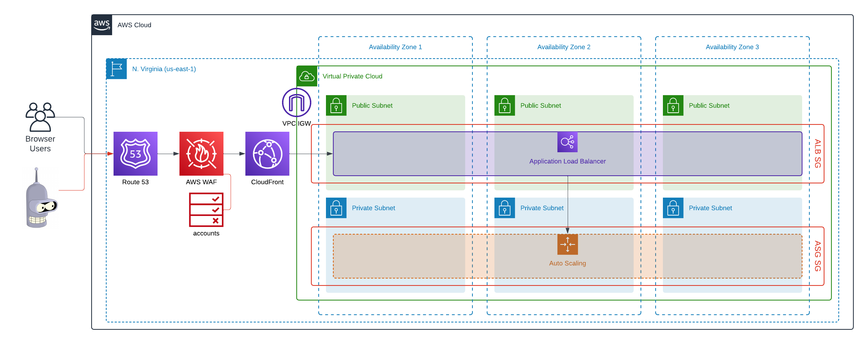868x344 pixels.
Task: Click Public Subnet text in Zone 3
Action: pos(709,105)
